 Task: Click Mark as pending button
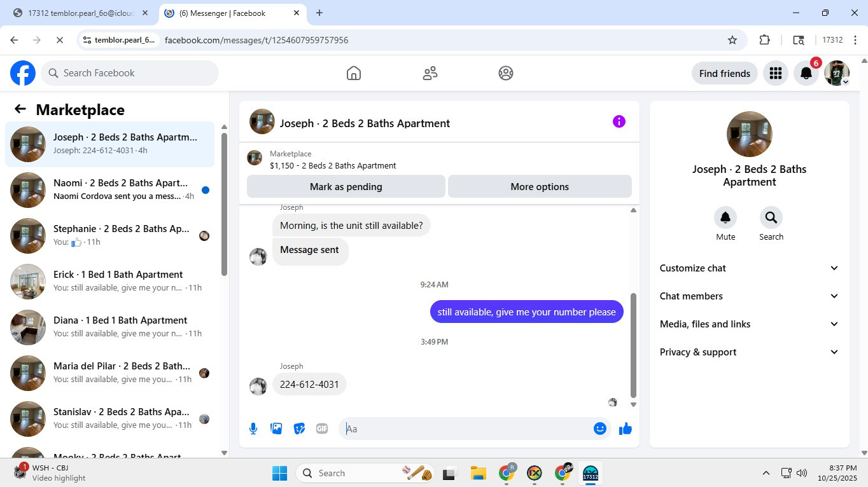click(346, 187)
